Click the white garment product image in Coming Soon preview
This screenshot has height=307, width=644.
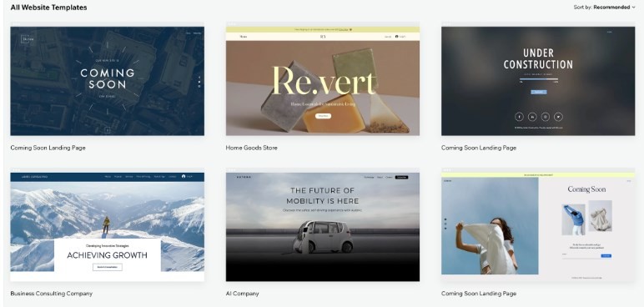pyautogui.click(x=600, y=216)
